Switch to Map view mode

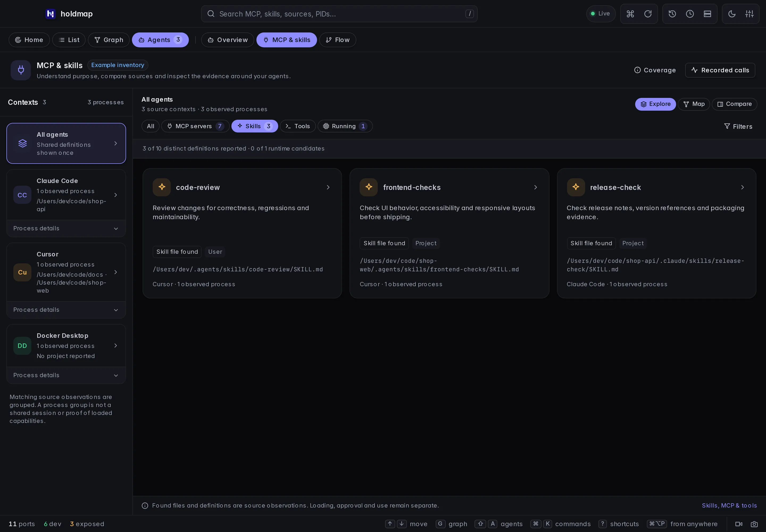(694, 104)
